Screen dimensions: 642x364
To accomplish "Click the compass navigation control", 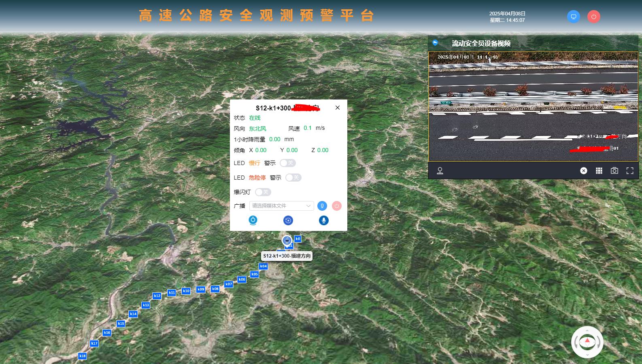I will coord(587,342).
